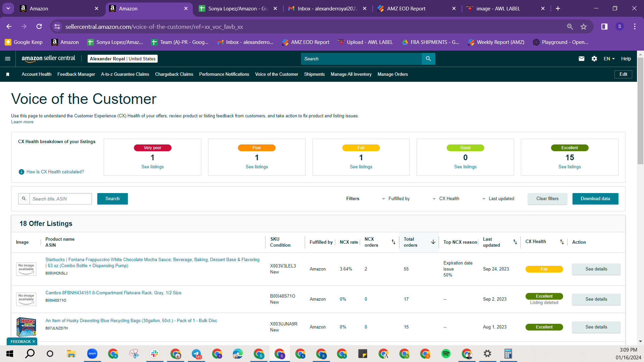Open the Cambro Flatware Rack product link
644x362 pixels.
tap(113, 293)
